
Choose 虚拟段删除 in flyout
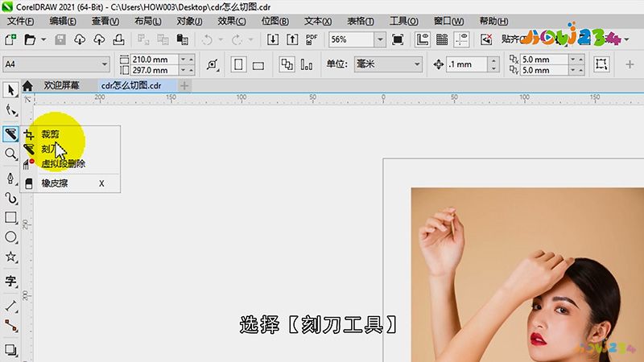point(71,164)
